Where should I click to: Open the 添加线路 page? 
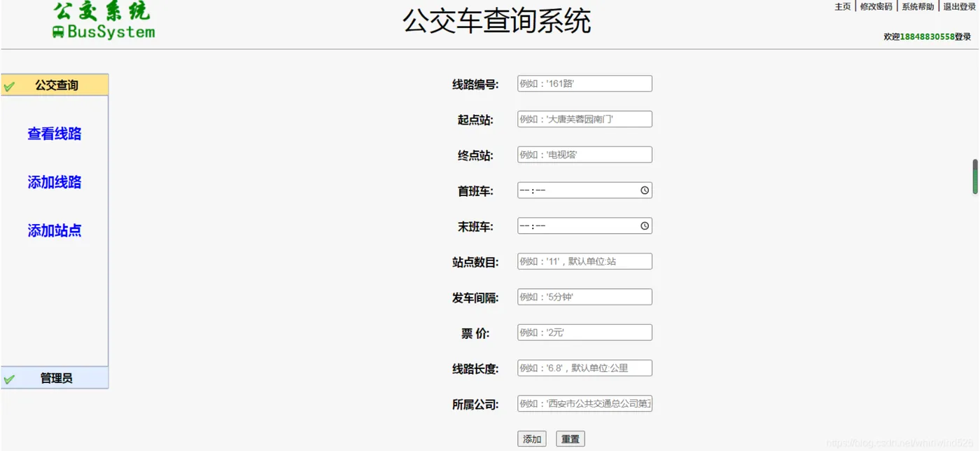[55, 182]
